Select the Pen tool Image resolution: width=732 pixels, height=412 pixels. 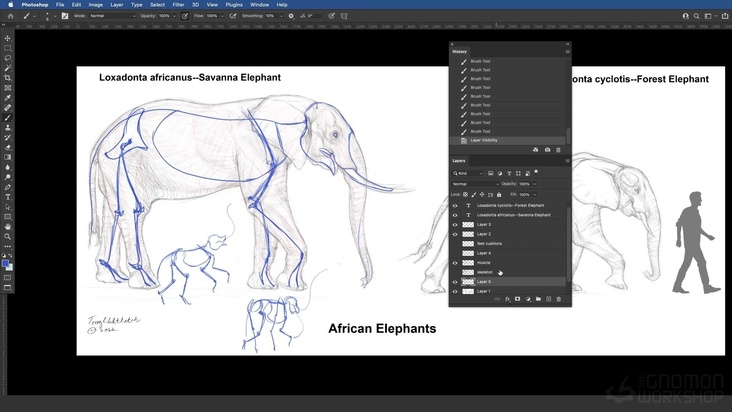(x=7, y=187)
